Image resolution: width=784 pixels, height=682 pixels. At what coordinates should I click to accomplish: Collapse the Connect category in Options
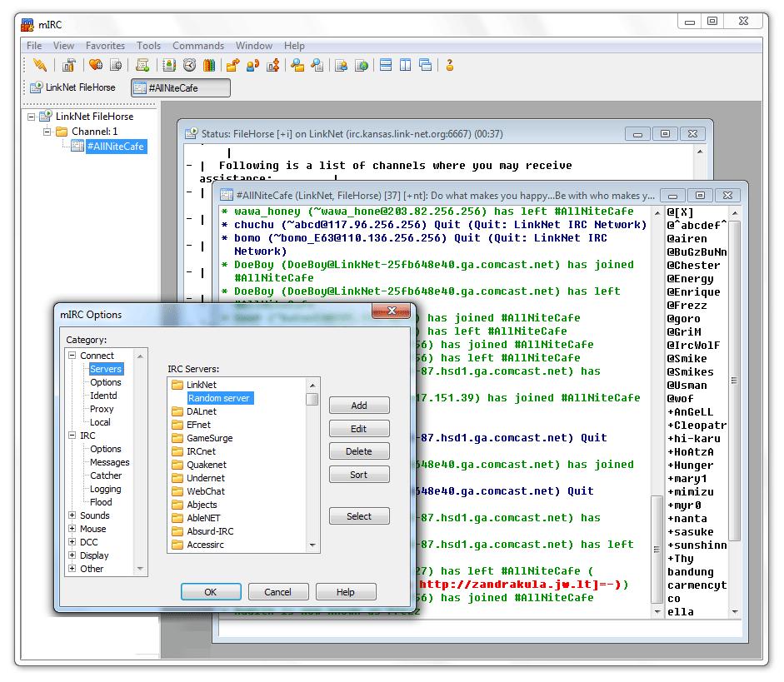tap(72, 356)
